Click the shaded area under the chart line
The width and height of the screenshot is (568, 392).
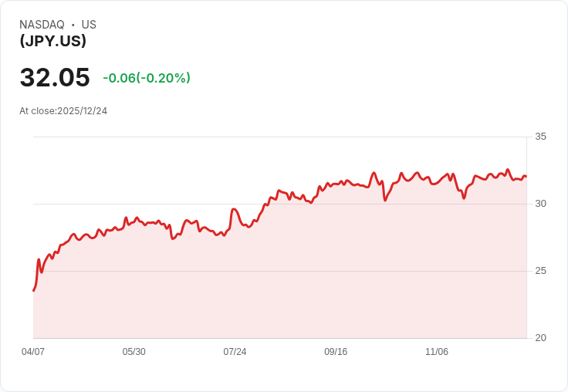278,293
